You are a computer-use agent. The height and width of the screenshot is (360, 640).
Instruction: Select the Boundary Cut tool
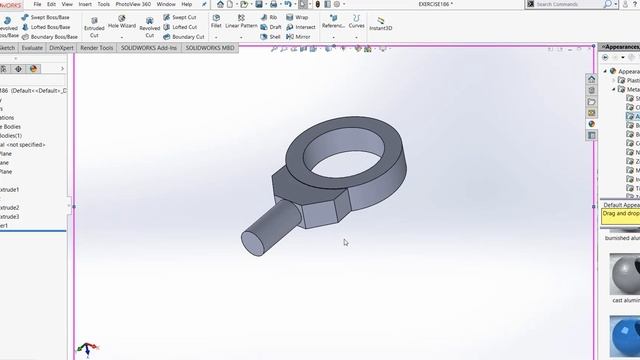pos(184,37)
